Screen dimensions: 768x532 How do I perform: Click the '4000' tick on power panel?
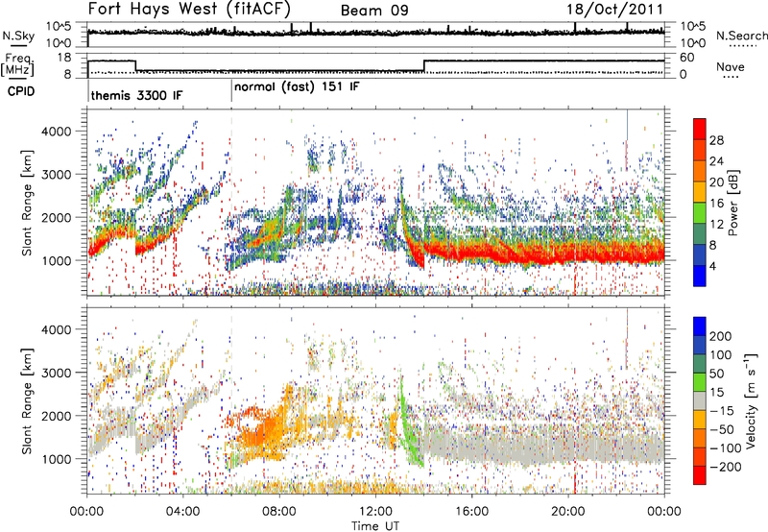[56, 132]
